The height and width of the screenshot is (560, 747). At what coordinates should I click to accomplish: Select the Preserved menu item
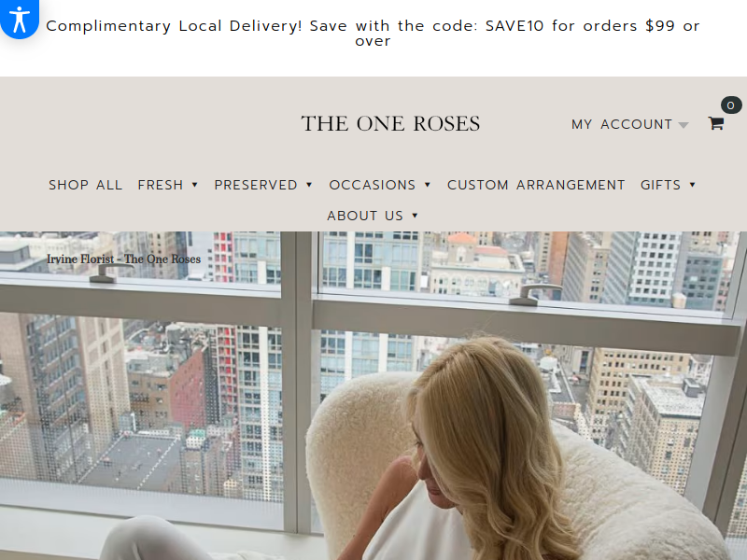256,185
